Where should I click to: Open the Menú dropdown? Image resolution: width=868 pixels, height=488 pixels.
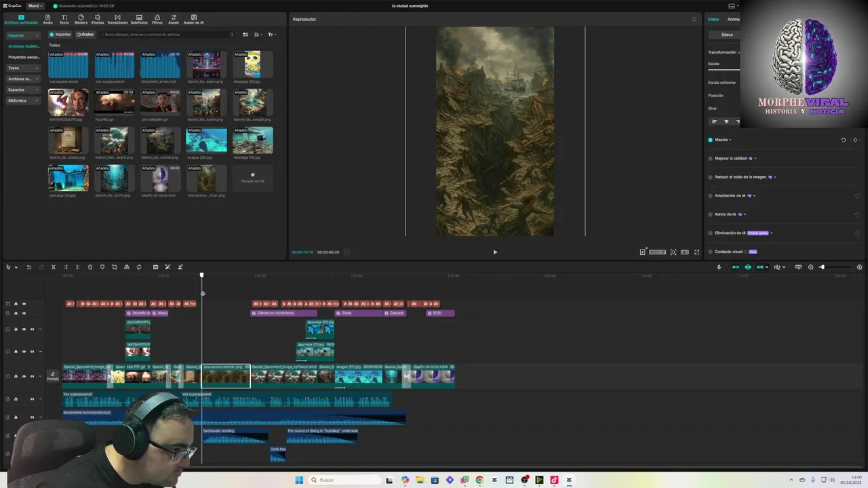(x=34, y=5)
